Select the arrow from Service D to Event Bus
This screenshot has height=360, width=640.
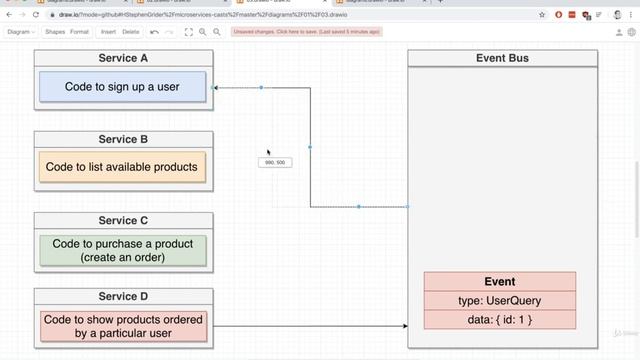point(310,326)
